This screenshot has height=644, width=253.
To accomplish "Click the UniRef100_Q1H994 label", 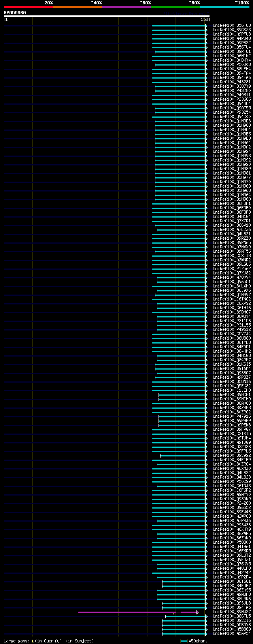I will 232,151.
